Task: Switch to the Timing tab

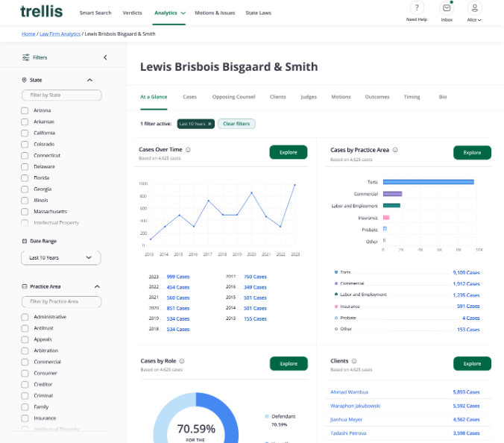Action: 412,97
